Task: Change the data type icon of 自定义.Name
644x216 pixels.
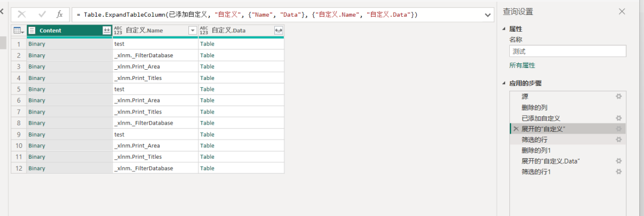Action: pos(118,30)
